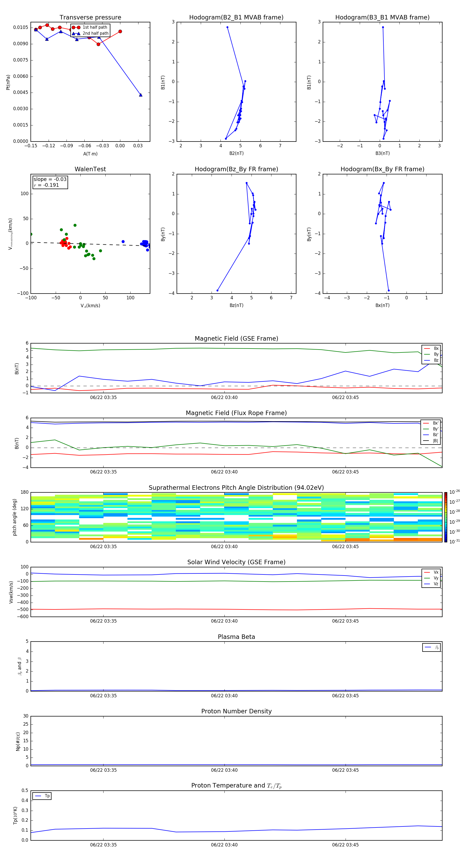Click the 'Plasma Beta' panel title
Screen dimensions: 473x868
pos(236,637)
